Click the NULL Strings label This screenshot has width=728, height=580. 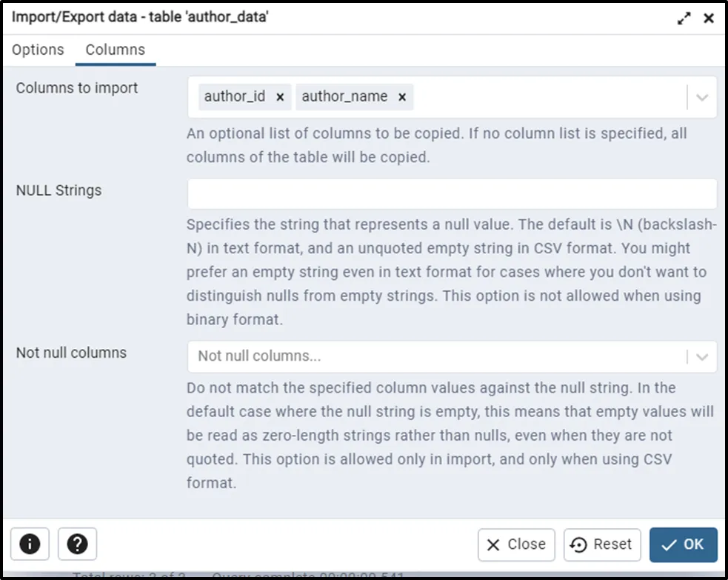point(59,190)
